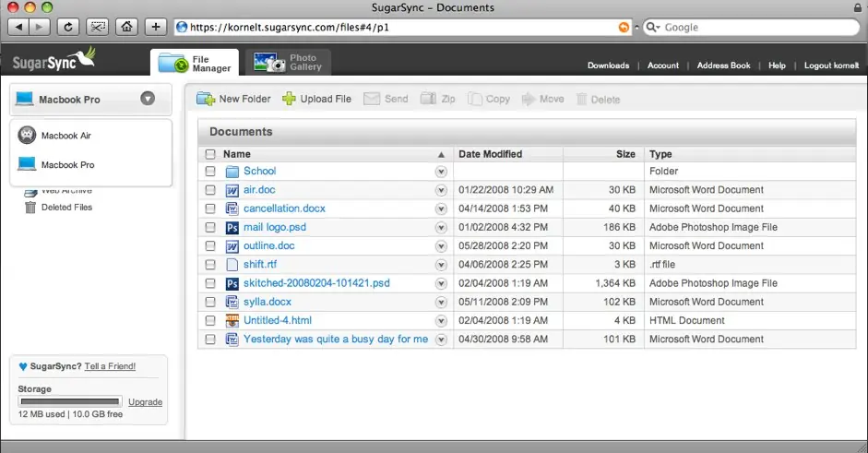This screenshot has height=453, width=868.
Task: Click Logout kornelt link
Action: [x=831, y=66]
